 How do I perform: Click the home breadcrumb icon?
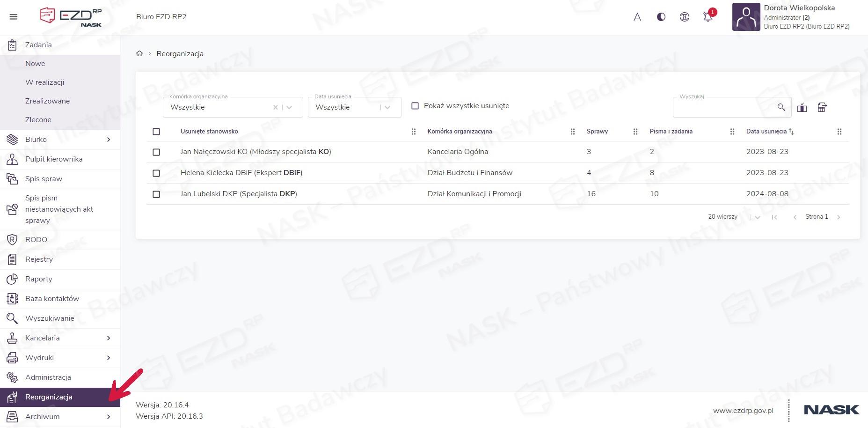139,53
